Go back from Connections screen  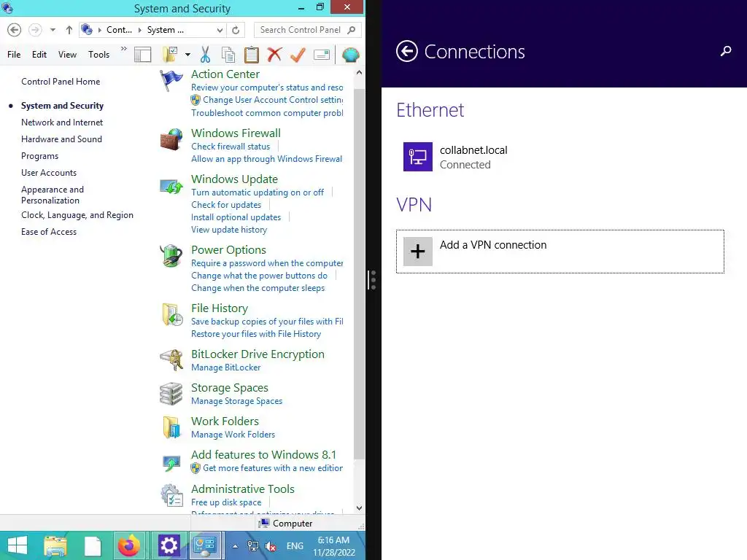coord(407,52)
